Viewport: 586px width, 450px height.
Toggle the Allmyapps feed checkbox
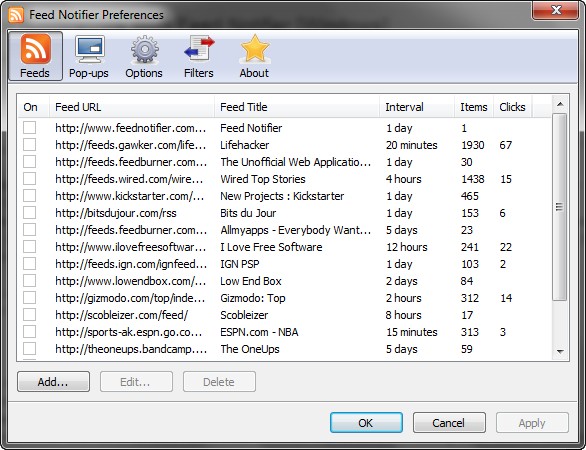[30, 229]
